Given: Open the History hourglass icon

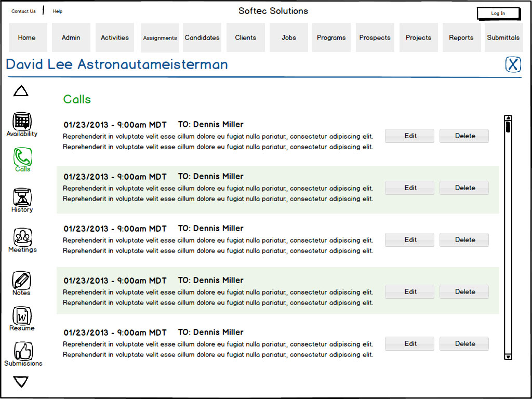Looking at the screenshot, I should click(x=22, y=197).
